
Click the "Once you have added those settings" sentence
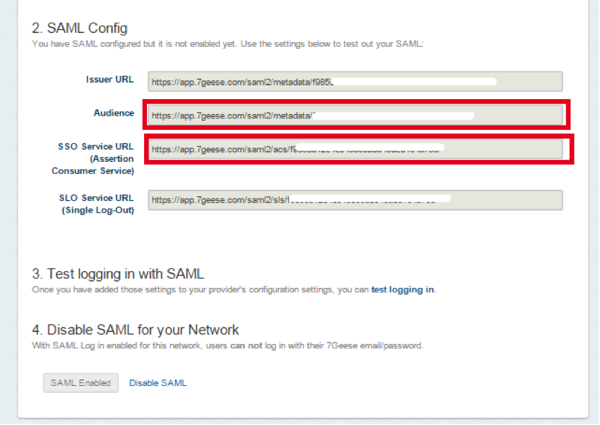pyautogui.click(x=200, y=289)
